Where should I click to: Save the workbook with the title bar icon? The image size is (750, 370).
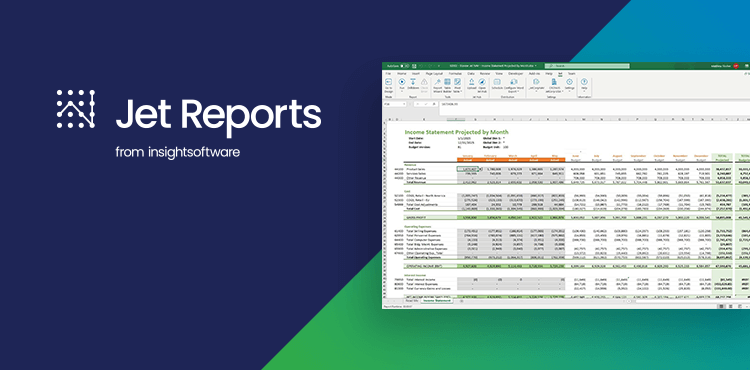[414, 66]
